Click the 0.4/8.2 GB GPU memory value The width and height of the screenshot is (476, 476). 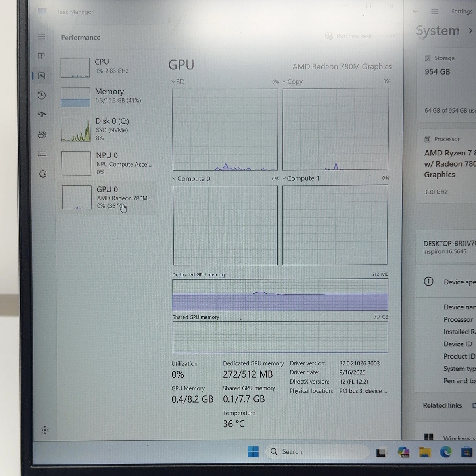[192, 399]
